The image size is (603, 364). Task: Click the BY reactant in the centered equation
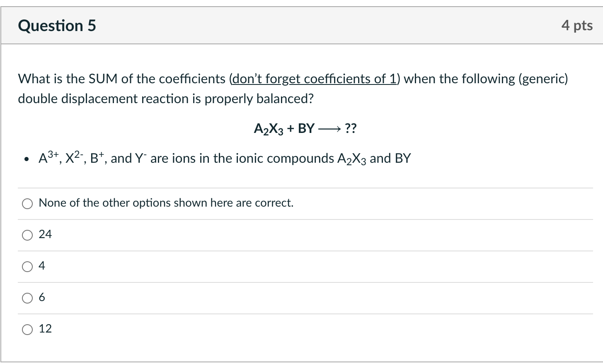tap(306, 128)
